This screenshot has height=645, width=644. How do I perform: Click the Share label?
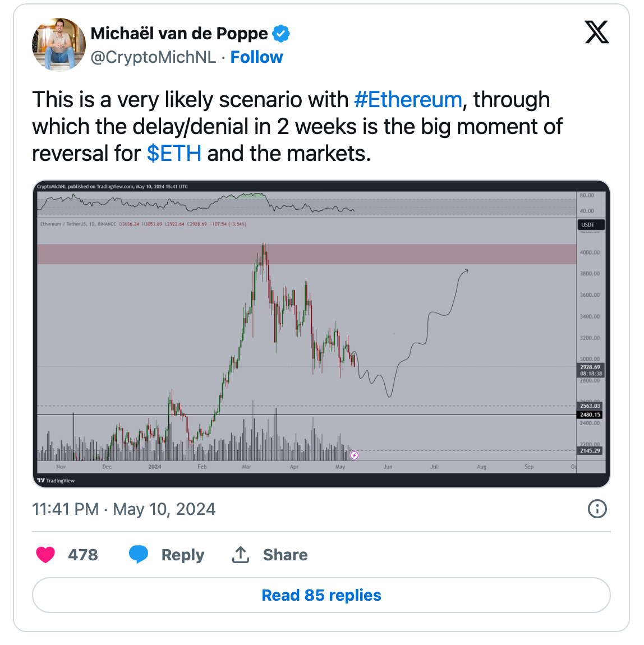[285, 555]
